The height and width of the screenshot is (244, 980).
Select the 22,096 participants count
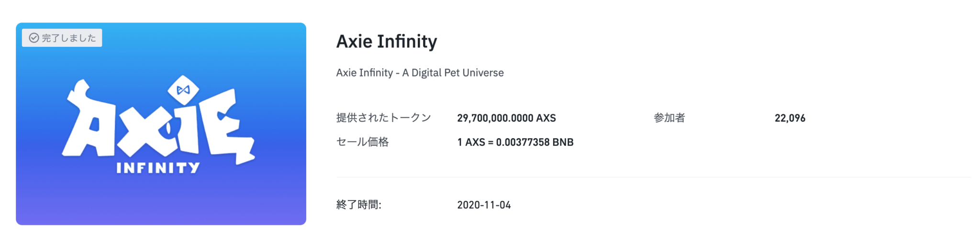coord(790,118)
